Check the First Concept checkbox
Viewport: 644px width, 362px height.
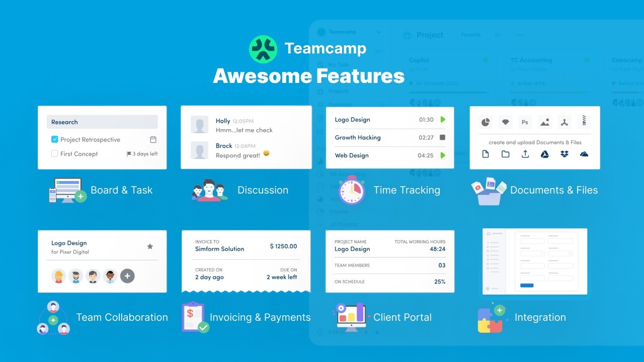[55, 154]
